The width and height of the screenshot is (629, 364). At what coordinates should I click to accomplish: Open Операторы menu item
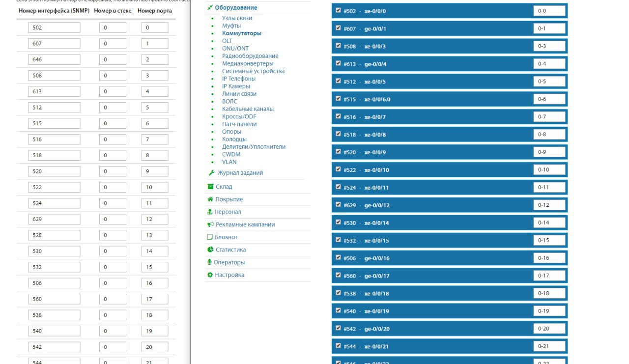[229, 262]
